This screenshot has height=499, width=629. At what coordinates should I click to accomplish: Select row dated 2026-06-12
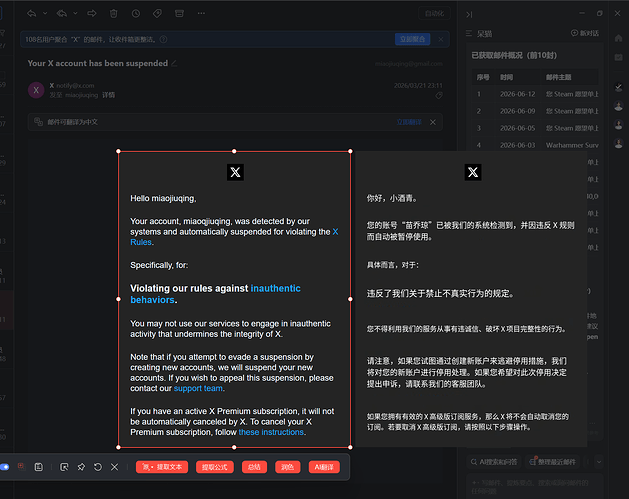536,94
